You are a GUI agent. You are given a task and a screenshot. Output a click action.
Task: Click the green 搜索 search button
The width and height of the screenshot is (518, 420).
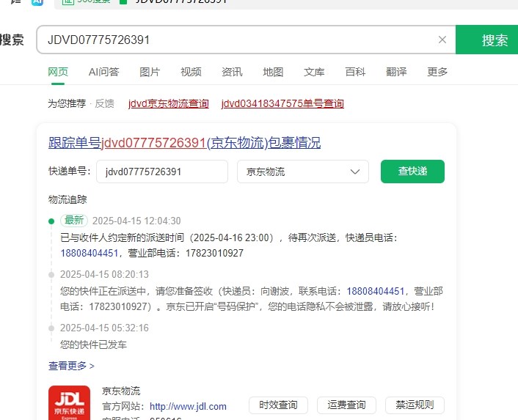[487, 40]
